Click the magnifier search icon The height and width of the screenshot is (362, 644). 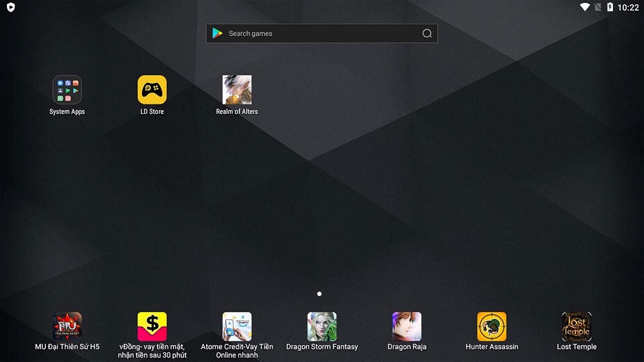[x=427, y=33]
